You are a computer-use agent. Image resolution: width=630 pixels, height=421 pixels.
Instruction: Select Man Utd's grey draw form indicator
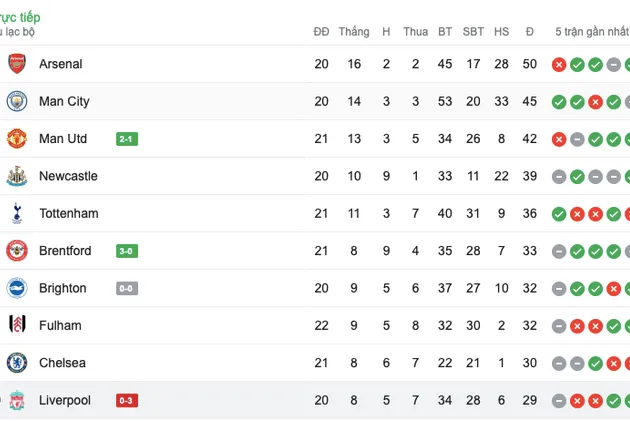[x=577, y=139]
